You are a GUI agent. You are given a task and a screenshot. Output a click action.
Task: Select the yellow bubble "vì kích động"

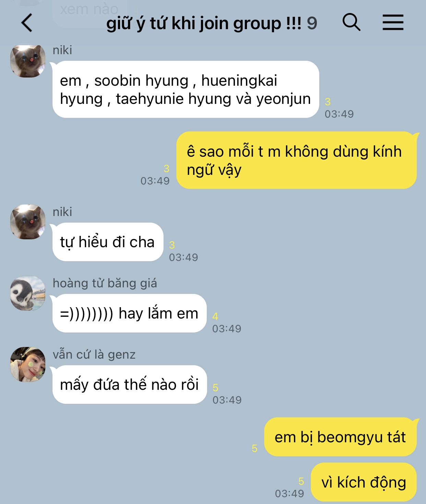pyautogui.click(x=364, y=482)
